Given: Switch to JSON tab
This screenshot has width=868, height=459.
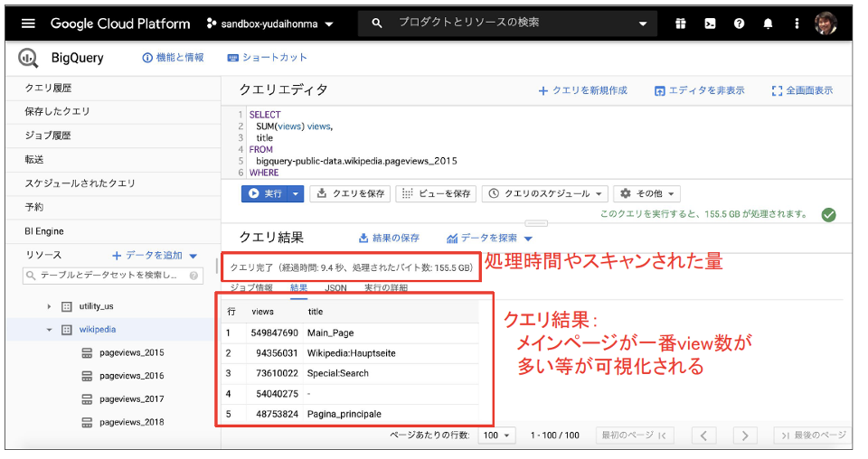Looking at the screenshot, I should (335, 288).
